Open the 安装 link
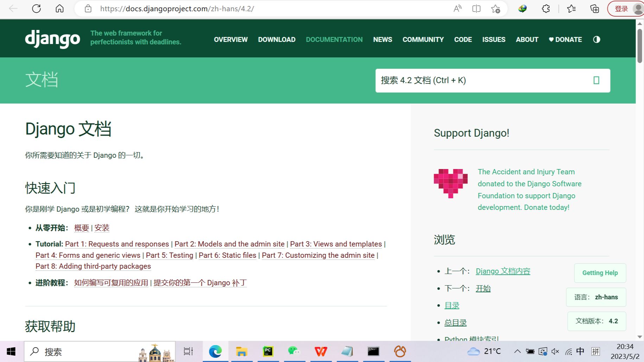Screen dimensions: 644x362 [x=102, y=228]
